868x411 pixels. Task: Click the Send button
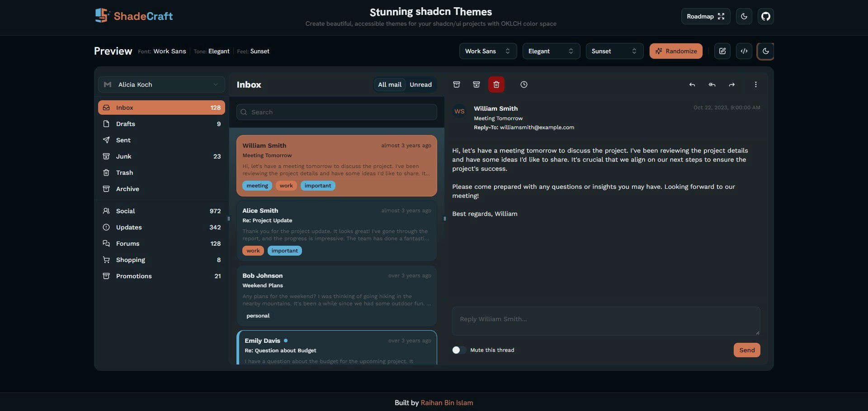tap(747, 350)
